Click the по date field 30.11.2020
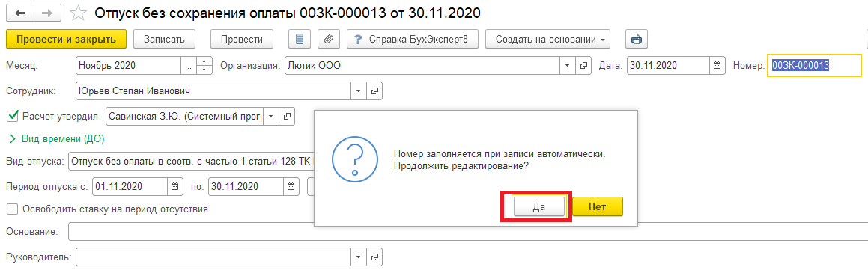The image size is (868, 273). (x=246, y=186)
